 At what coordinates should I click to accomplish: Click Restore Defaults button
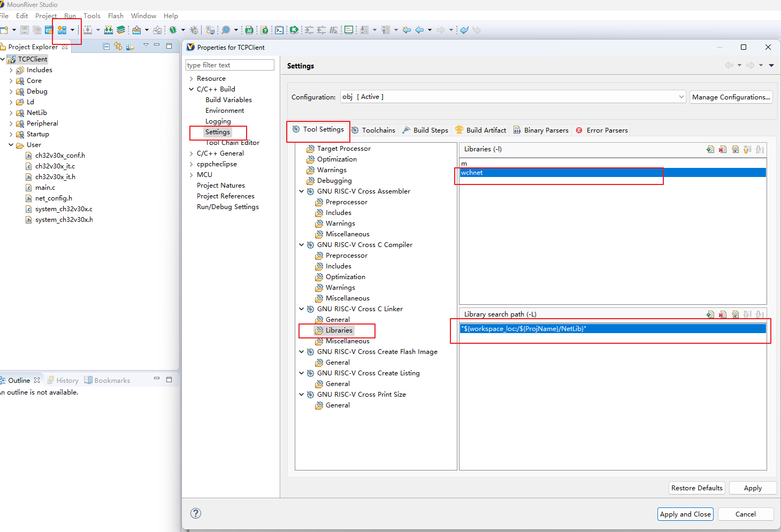coord(697,488)
